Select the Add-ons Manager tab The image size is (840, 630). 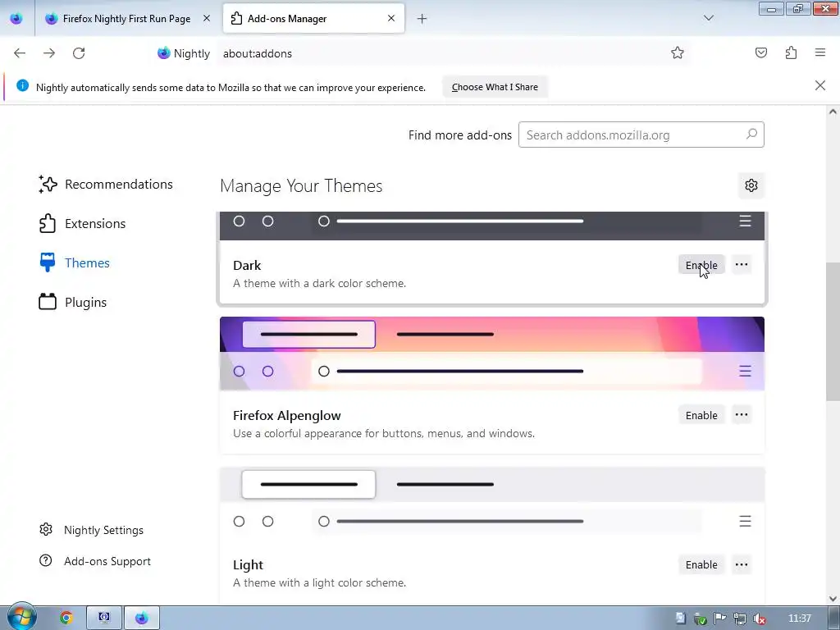click(313, 18)
